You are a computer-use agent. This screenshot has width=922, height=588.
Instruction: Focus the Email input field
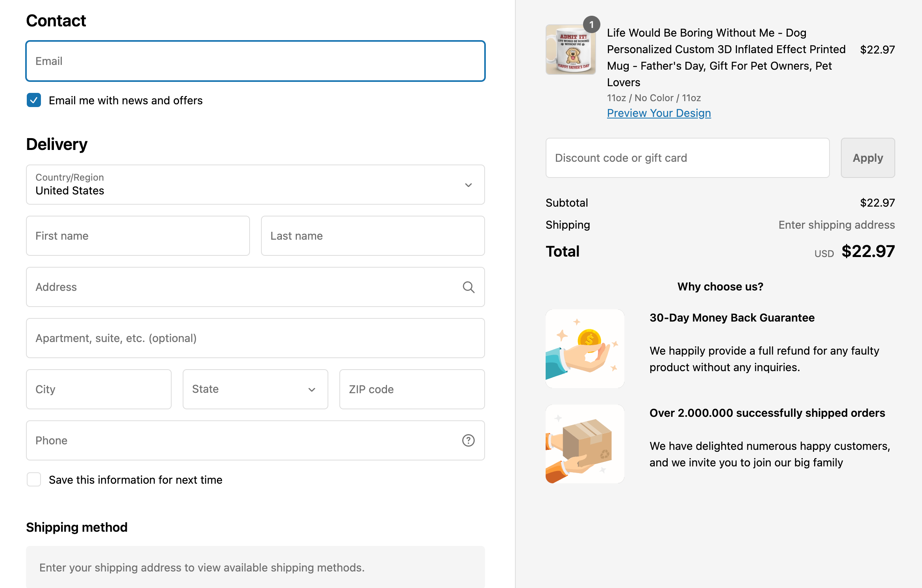[255, 61]
